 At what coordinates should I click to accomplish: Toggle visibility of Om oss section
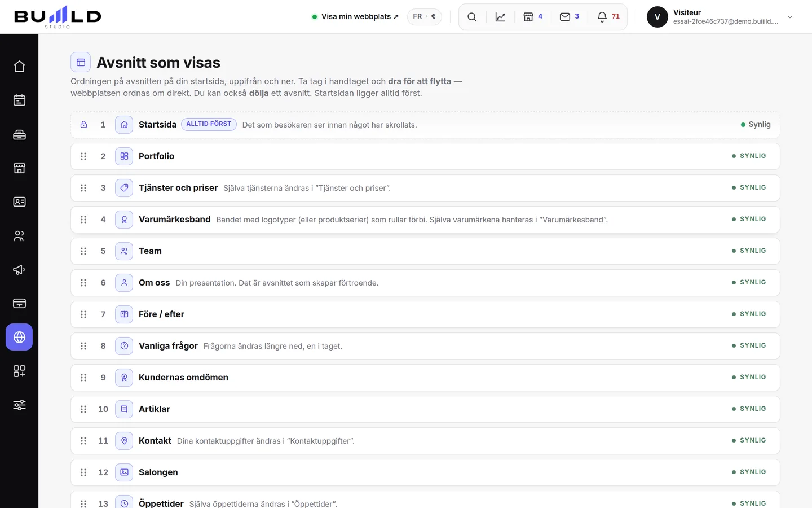click(x=749, y=282)
